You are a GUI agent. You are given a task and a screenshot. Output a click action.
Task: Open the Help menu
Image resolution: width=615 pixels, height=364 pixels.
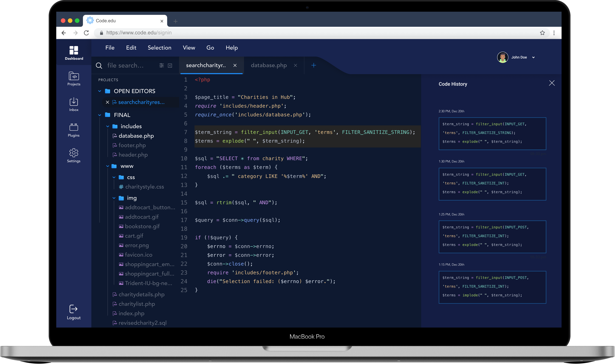coord(232,48)
